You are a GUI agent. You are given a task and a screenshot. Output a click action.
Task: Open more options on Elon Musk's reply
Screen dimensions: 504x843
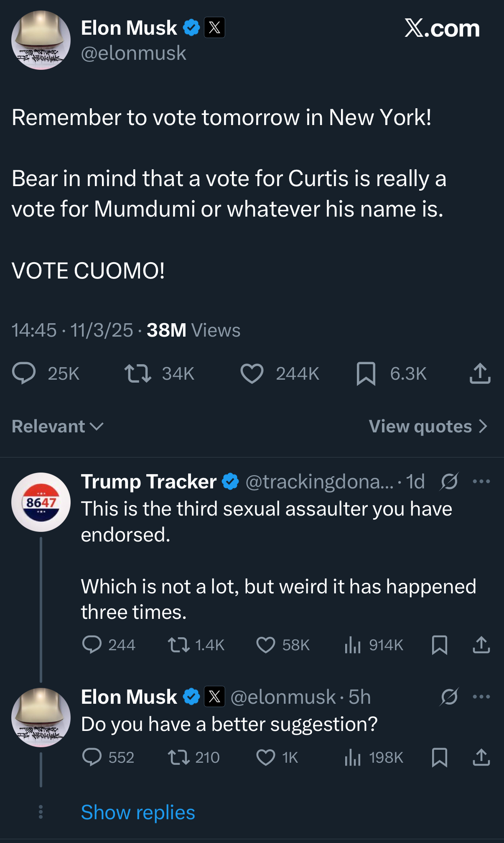pyautogui.click(x=481, y=697)
